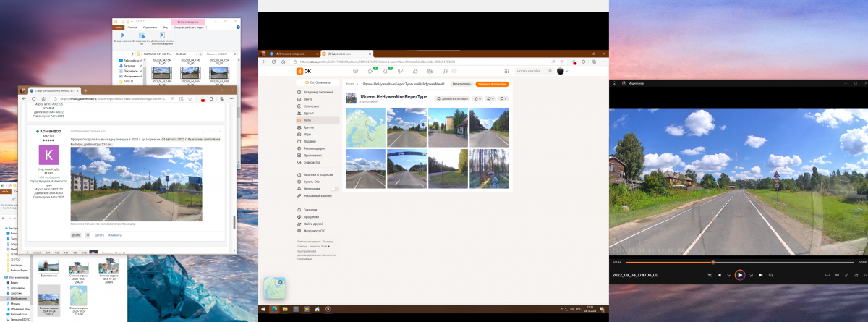Expand the profile avatar dropdown menu
Screen dimensions: 868x322
coord(561,71)
